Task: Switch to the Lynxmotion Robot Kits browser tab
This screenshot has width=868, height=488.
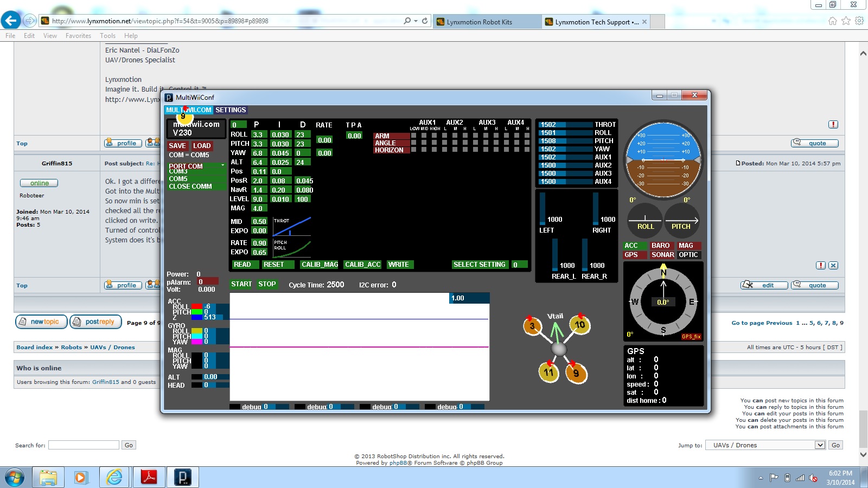Action: 487,22
